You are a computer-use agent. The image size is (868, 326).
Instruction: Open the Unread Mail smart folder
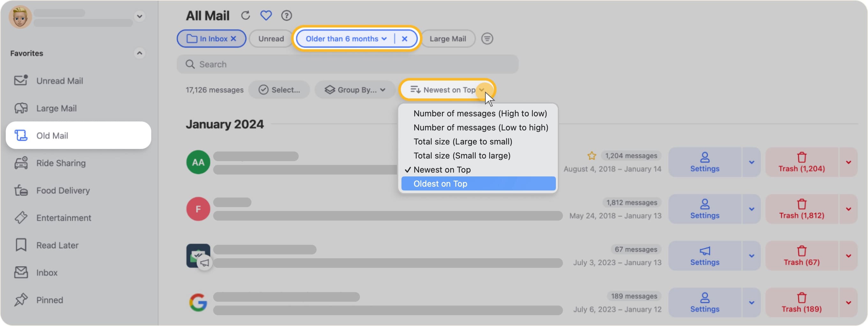pyautogui.click(x=59, y=81)
